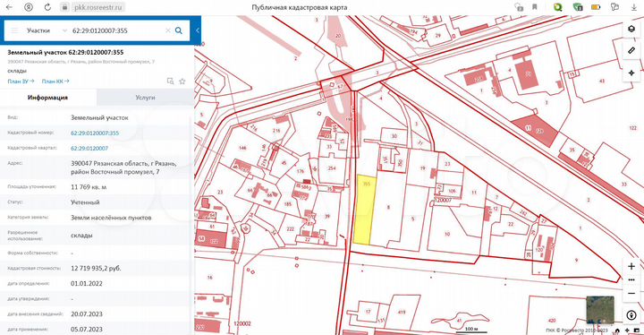The height and width of the screenshot is (335, 644).
Task: Clear the search field with X
Action: 167,30
